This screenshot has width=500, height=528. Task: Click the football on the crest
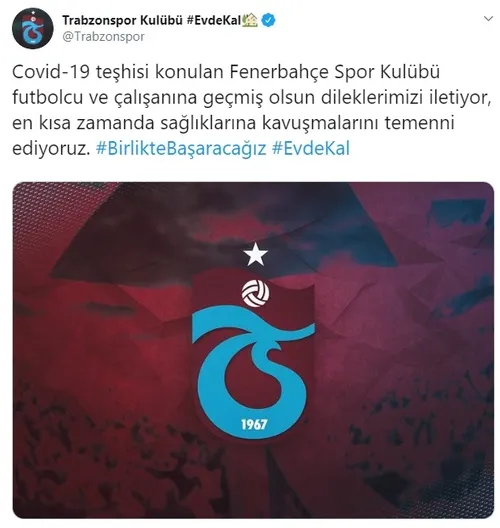pyautogui.click(x=256, y=293)
